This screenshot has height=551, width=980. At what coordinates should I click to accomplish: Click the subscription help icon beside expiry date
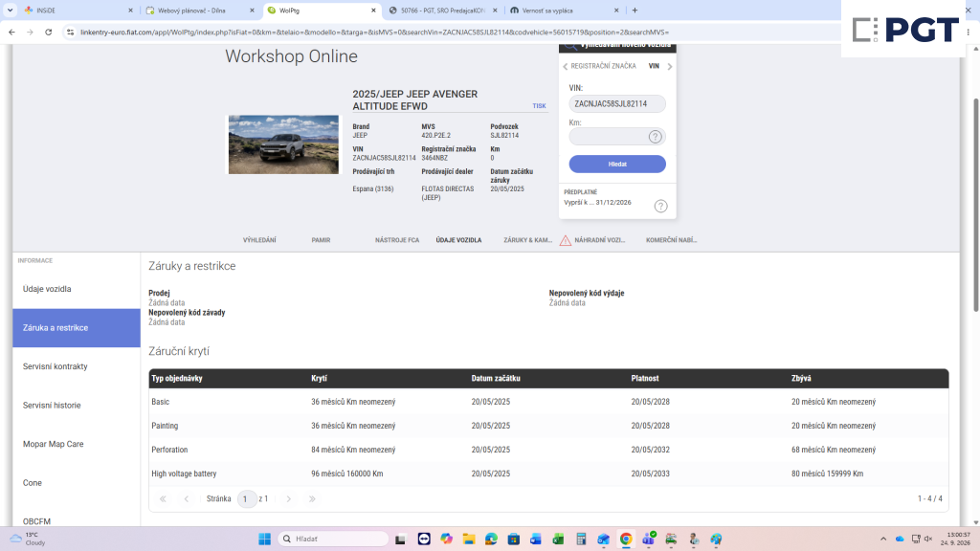tap(660, 207)
